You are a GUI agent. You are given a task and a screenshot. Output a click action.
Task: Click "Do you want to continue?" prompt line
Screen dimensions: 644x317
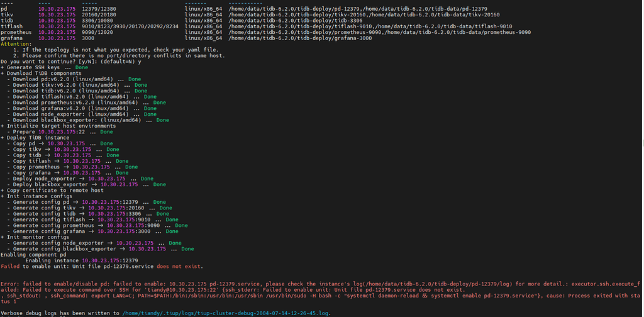70,62
